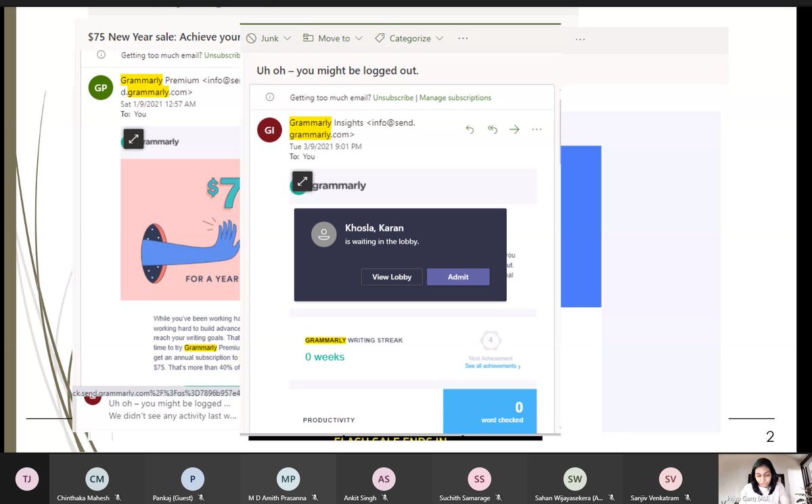Select the Pankaj (Guest) participant avatar

[192, 479]
